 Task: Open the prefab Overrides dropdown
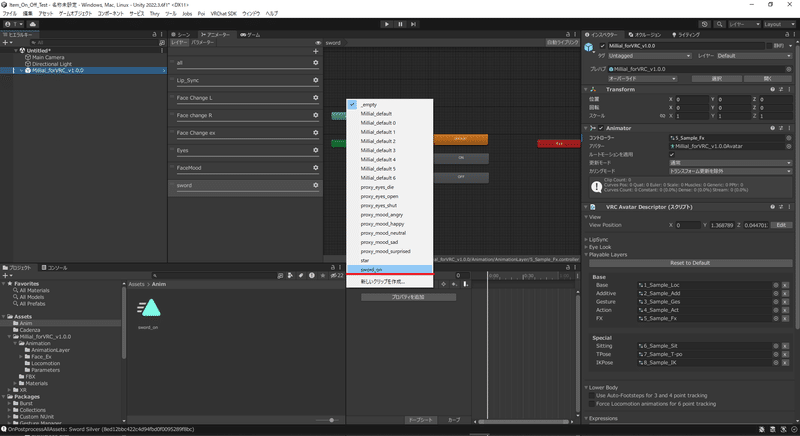tap(642, 79)
